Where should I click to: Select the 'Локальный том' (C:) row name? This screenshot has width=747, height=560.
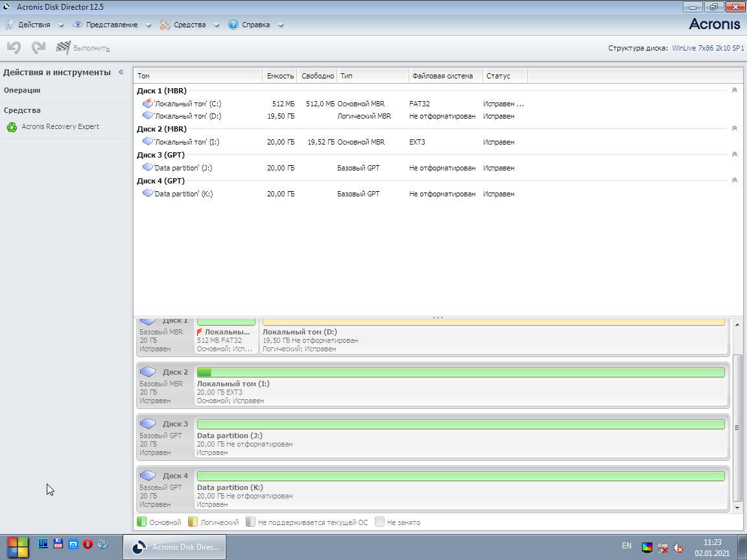[x=187, y=104]
